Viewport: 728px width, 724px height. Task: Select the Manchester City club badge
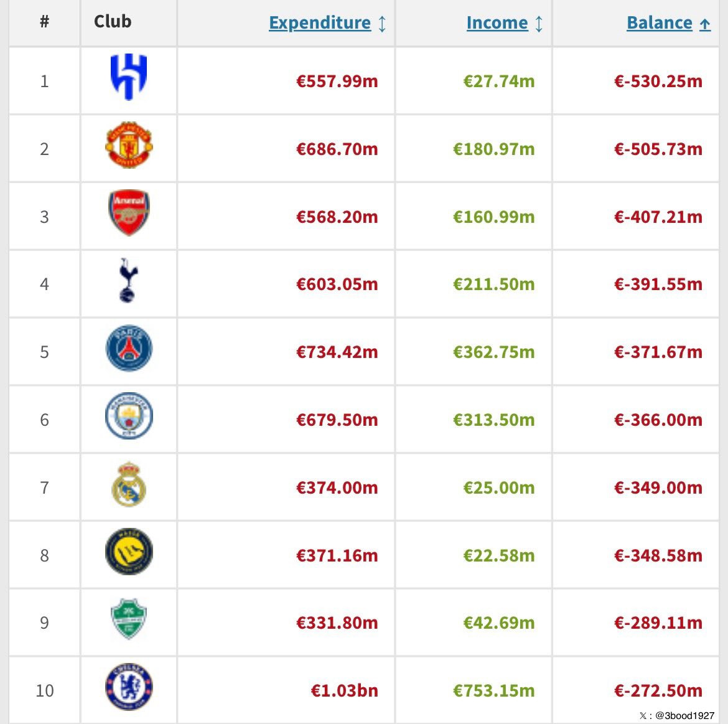tap(129, 416)
